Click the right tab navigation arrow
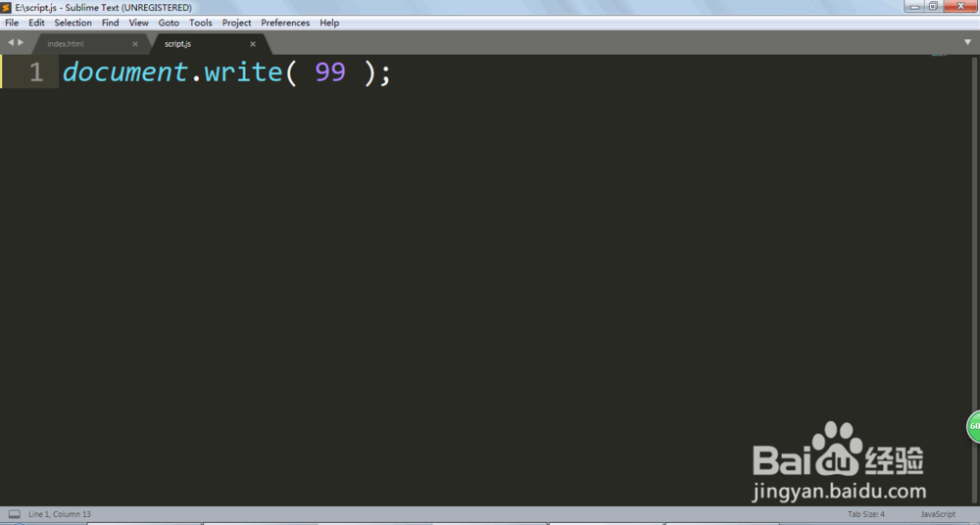 [21, 42]
